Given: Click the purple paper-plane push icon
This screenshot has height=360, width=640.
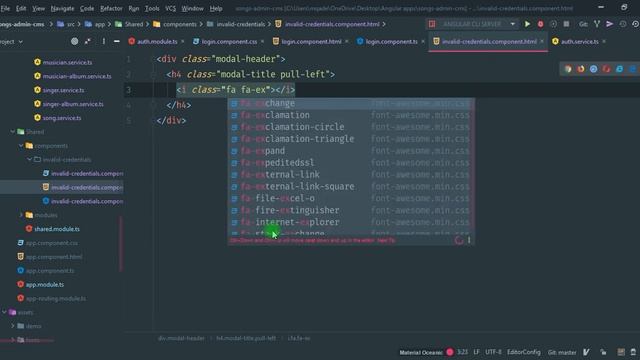Looking at the screenshot, I should coord(609,24).
